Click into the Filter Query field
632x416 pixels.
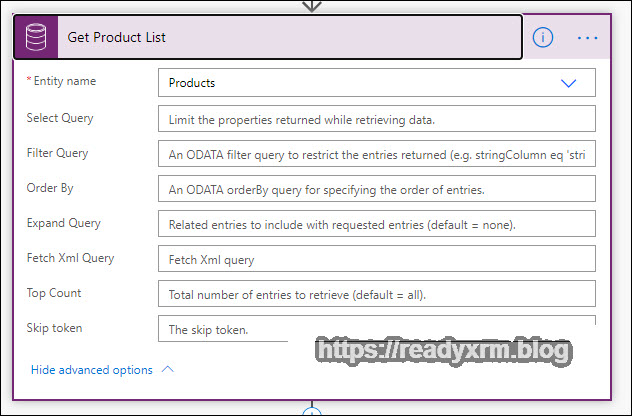coord(376,154)
